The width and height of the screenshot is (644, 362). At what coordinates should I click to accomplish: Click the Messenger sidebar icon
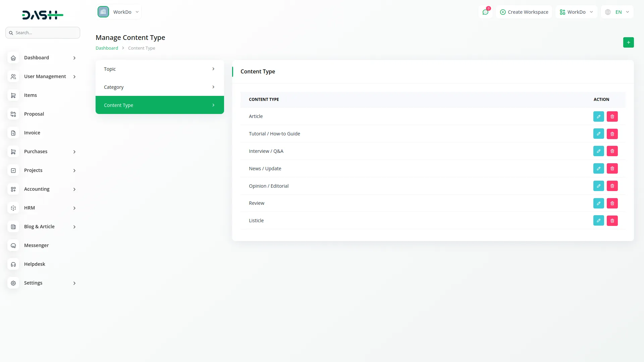point(13,246)
